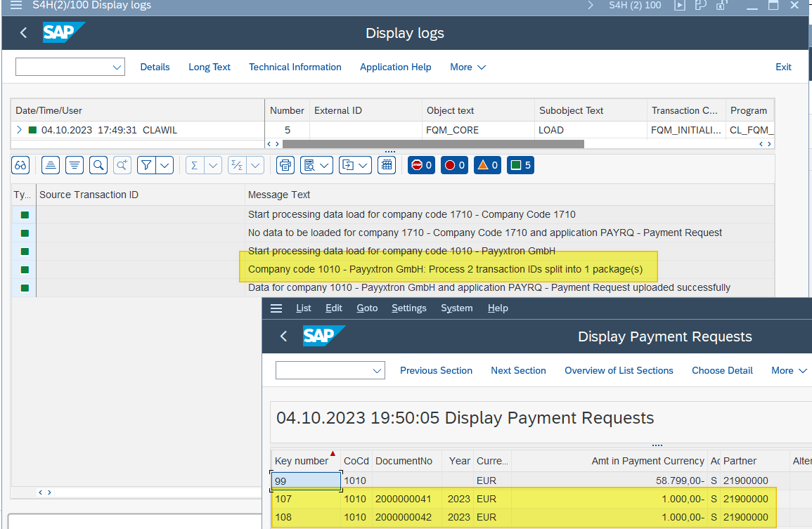This screenshot has width=812, height=529.
Task: Open the Settings menu
Action: pos(408,308)
